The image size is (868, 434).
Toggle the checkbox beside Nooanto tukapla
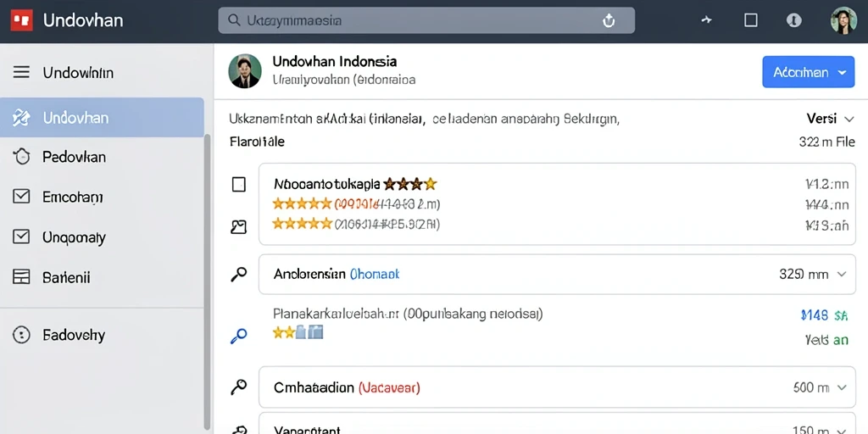238,184
